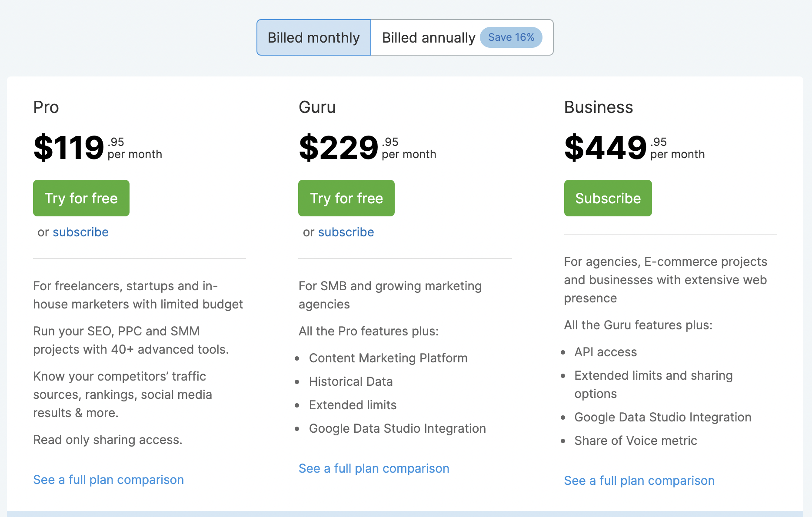This screenshot has width=812, height=517.
Task: Select Billed annually billing option
Action: point(428,38)
